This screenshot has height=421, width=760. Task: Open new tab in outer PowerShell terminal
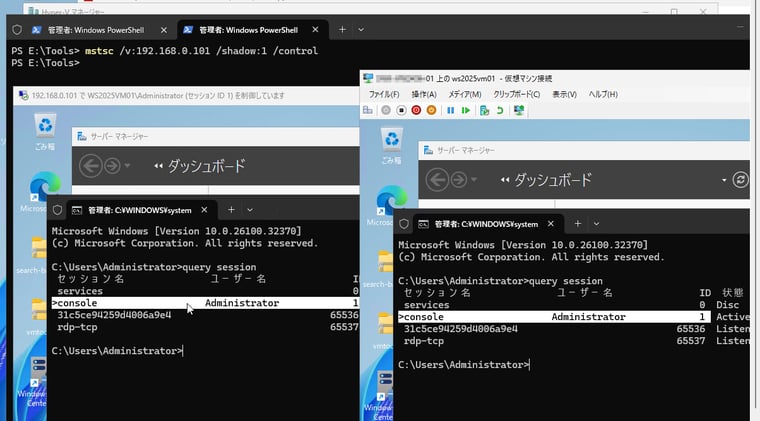(342, 30)
